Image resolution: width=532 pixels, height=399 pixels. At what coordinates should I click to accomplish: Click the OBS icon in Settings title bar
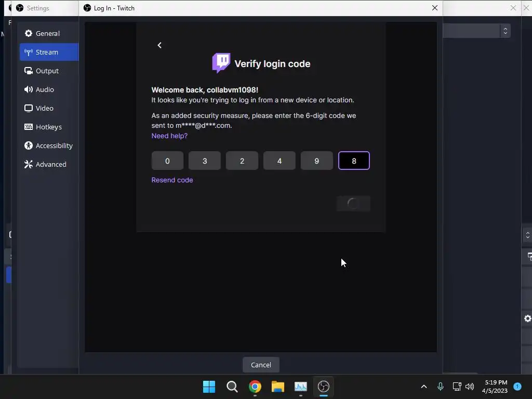point(20,8)
